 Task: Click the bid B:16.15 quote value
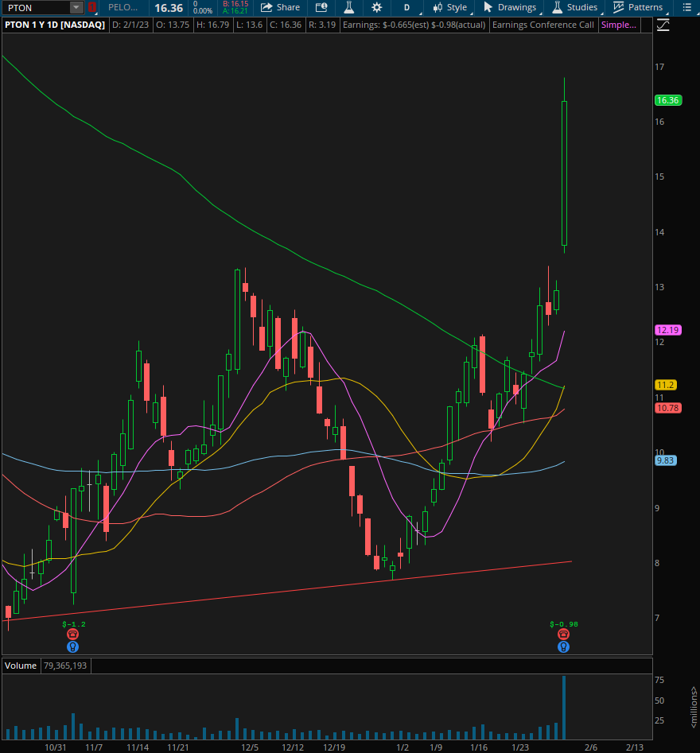[x=235, y=4]
